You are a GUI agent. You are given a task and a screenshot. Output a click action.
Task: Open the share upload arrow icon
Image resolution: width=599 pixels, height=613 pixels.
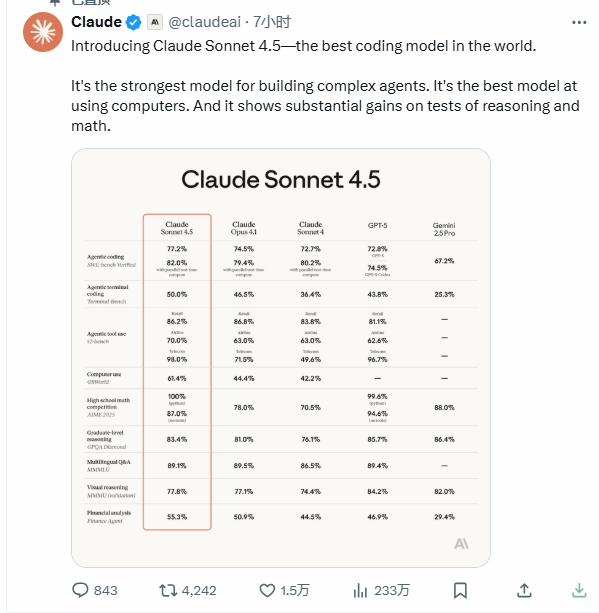pos(524,590)
